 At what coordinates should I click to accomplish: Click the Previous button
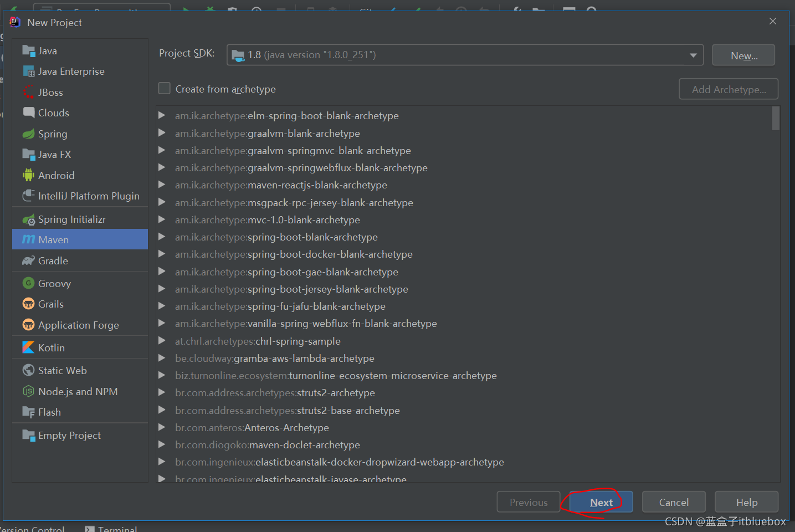click(529, 502)
